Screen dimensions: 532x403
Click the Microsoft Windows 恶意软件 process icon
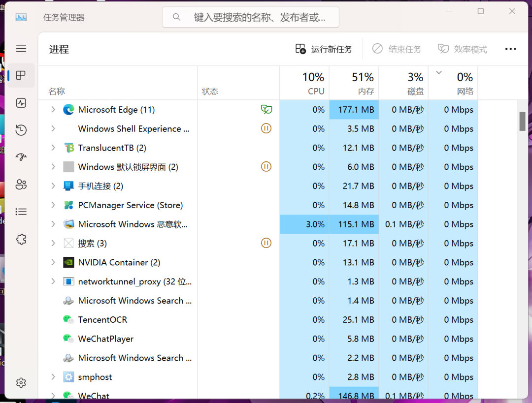coord(68,224)
